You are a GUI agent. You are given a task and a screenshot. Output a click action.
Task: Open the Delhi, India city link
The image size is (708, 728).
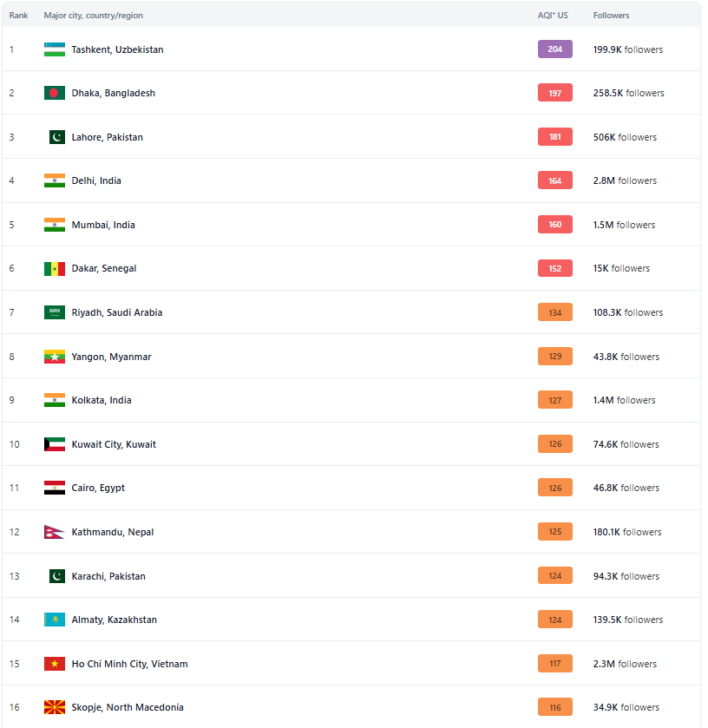pos(96,180)
